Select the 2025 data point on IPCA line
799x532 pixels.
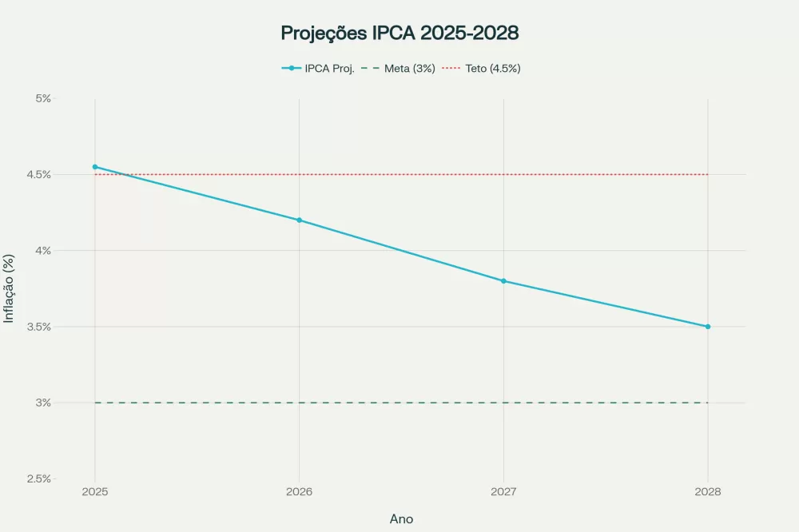(95, 167)
